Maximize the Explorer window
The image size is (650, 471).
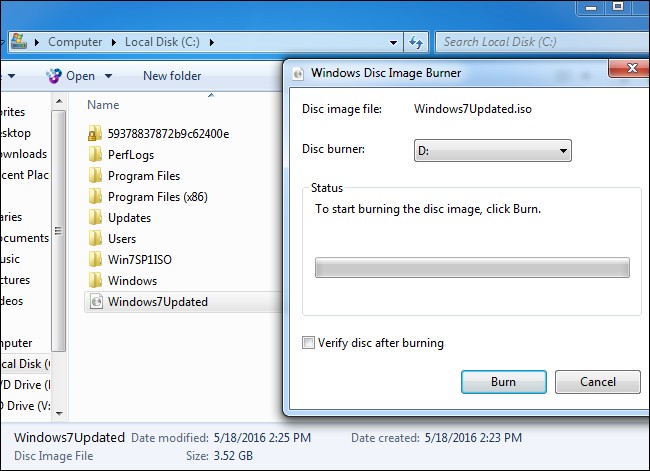tap(618, 7)
